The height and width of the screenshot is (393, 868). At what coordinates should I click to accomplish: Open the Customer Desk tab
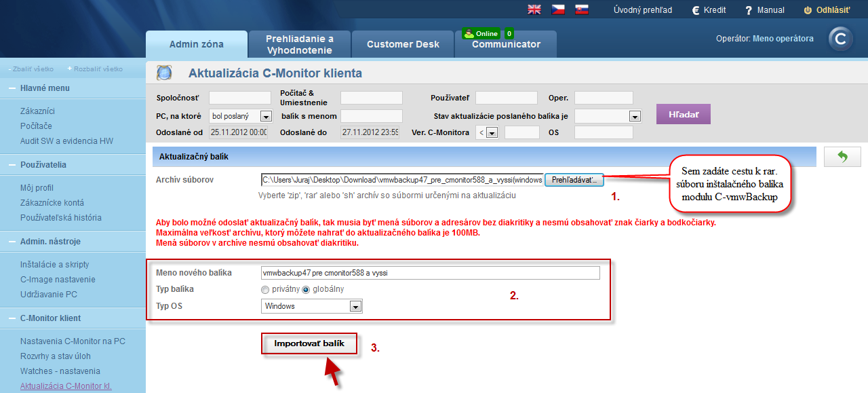pyautogui.click(x=403, y=44)
